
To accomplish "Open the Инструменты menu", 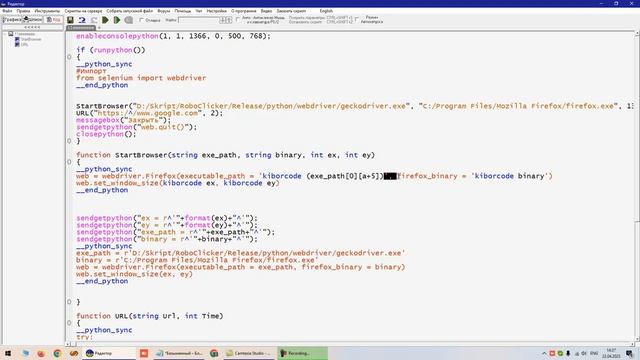I will coord(47,11).
